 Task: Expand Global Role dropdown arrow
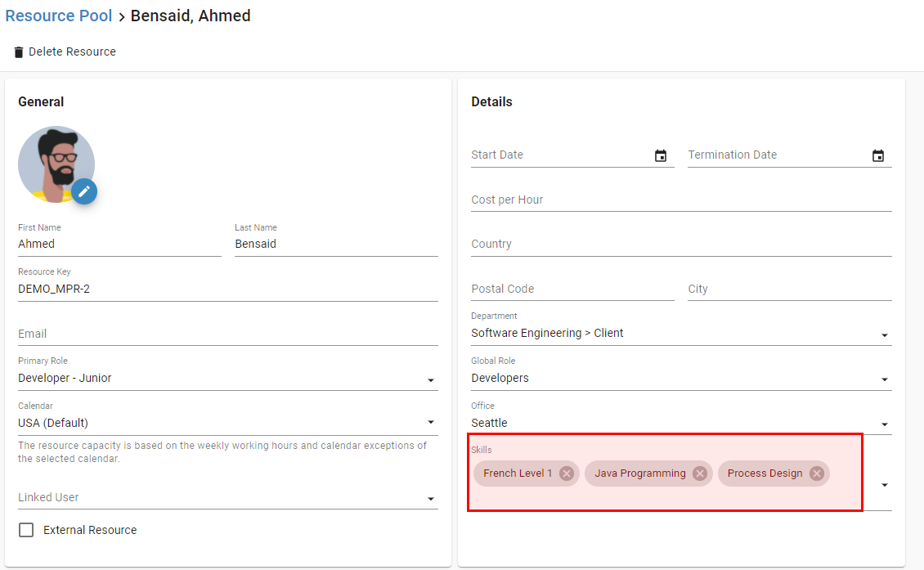pyautogui.click(x=885, y=379)
